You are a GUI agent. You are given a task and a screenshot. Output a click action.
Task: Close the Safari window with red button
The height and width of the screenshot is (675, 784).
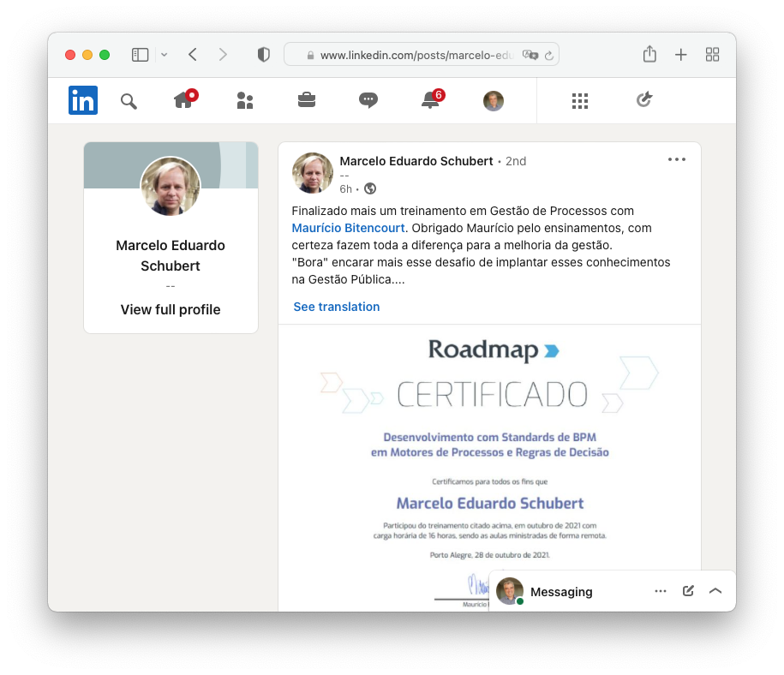70,55
